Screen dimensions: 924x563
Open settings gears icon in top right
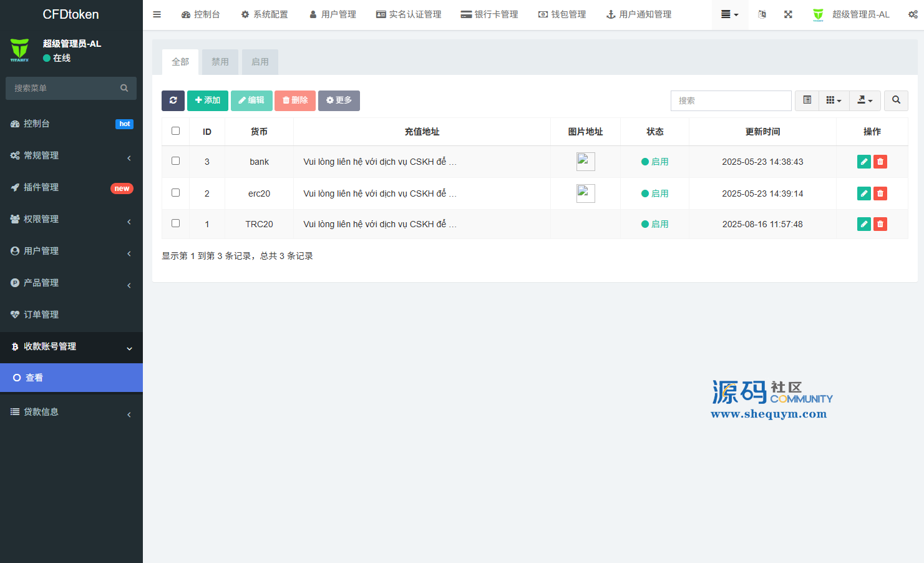[x=912, y=14]
